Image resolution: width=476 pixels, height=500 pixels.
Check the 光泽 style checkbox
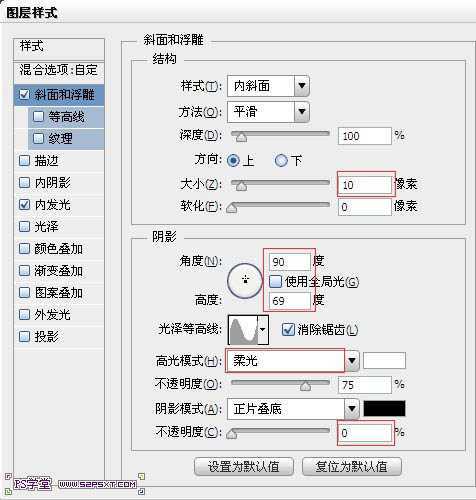point(24,227)
